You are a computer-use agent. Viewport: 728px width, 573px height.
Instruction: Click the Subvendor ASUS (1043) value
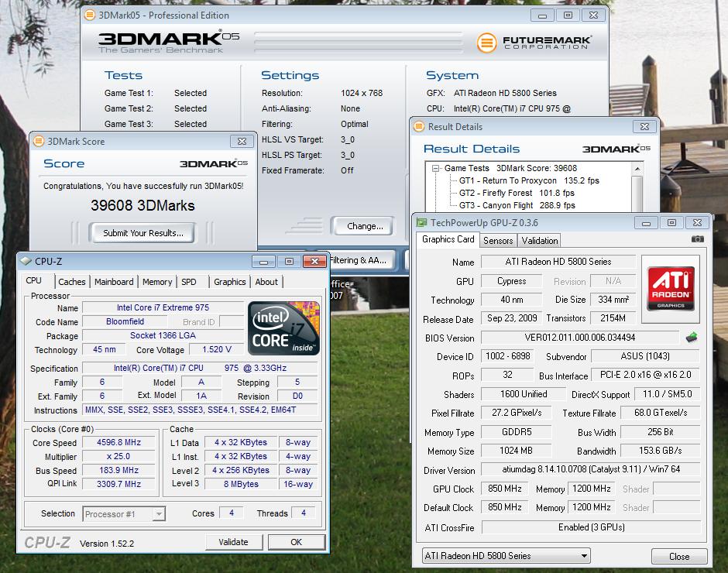pos(645,356)
